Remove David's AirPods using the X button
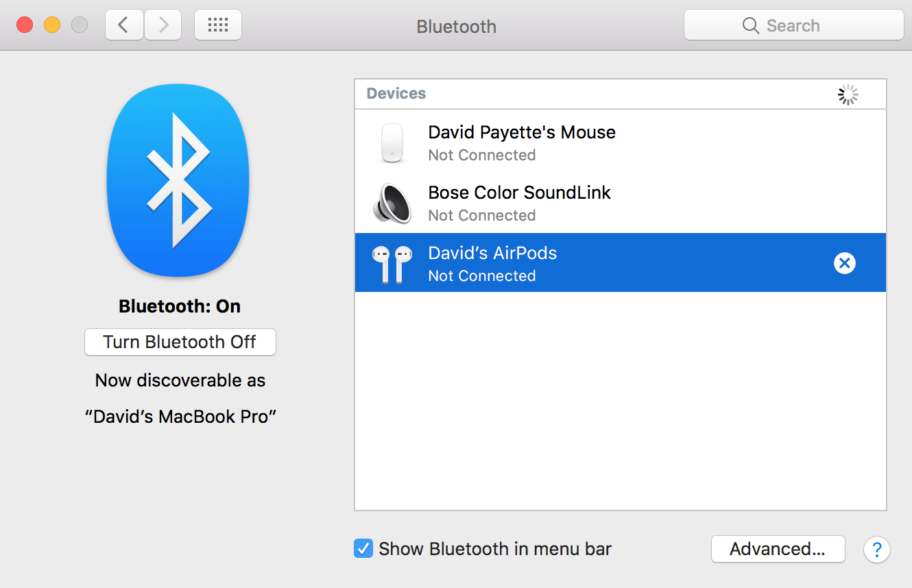 tap(845, 263)
